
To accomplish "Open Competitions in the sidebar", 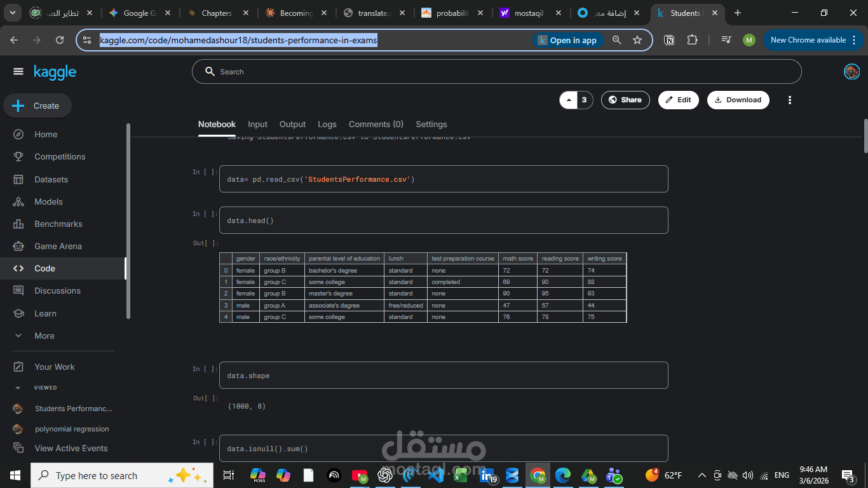I will tap(60, 156).
